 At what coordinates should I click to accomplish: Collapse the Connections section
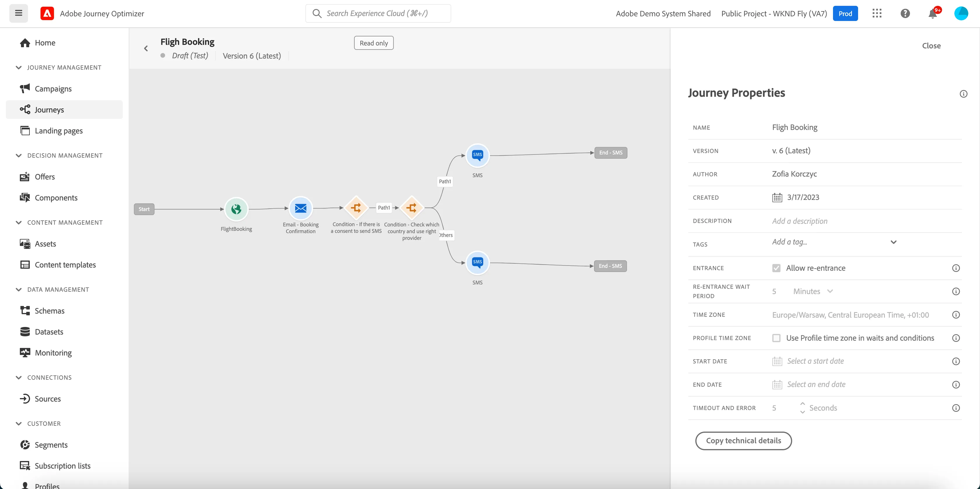click(x=19, y=378)
